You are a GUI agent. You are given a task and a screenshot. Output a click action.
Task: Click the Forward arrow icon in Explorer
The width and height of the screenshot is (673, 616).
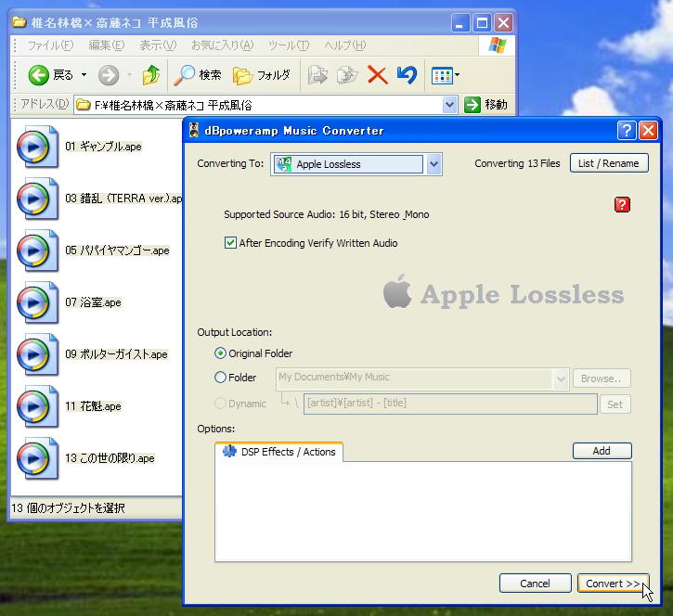(109, 75)
